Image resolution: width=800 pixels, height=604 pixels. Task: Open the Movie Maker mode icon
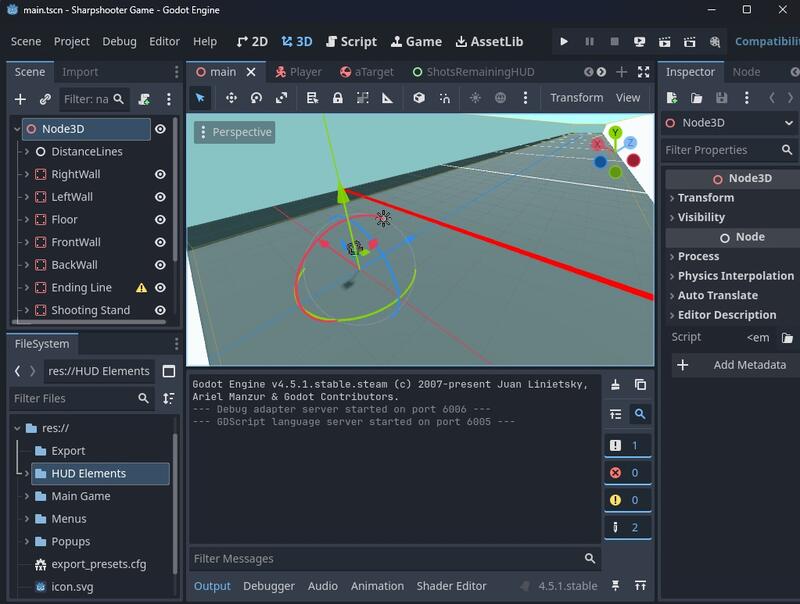point(715,41)
